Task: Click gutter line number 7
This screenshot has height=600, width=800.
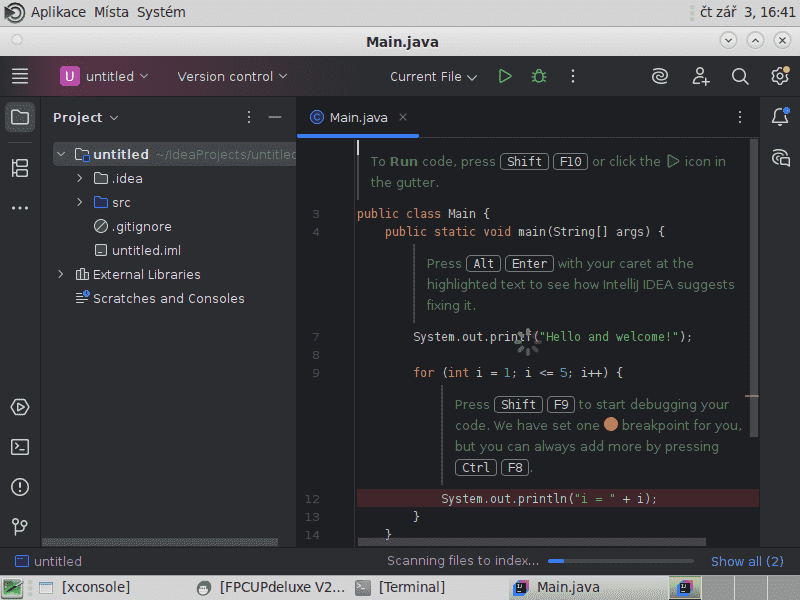Action: (x=316, y=337)
